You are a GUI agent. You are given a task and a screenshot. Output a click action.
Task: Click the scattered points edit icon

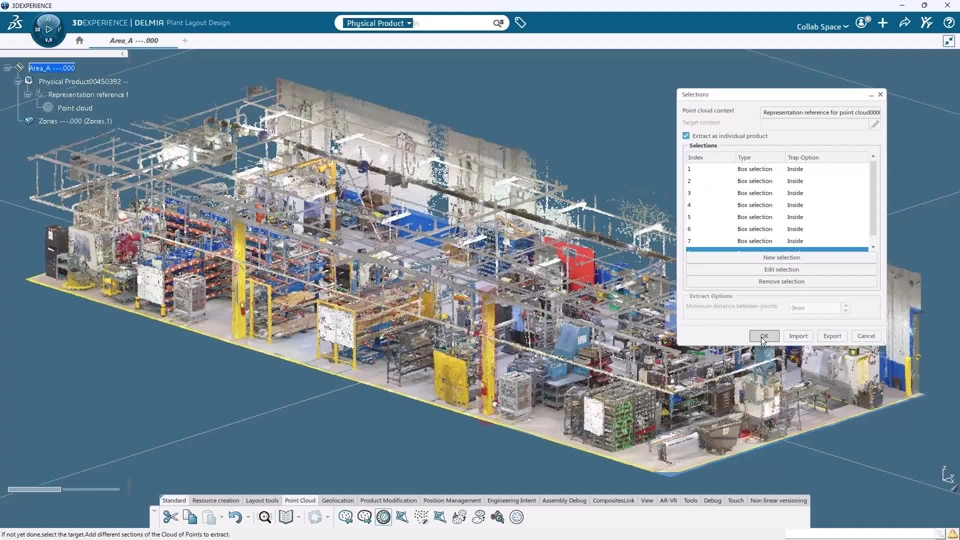click(x=421, y=517)
